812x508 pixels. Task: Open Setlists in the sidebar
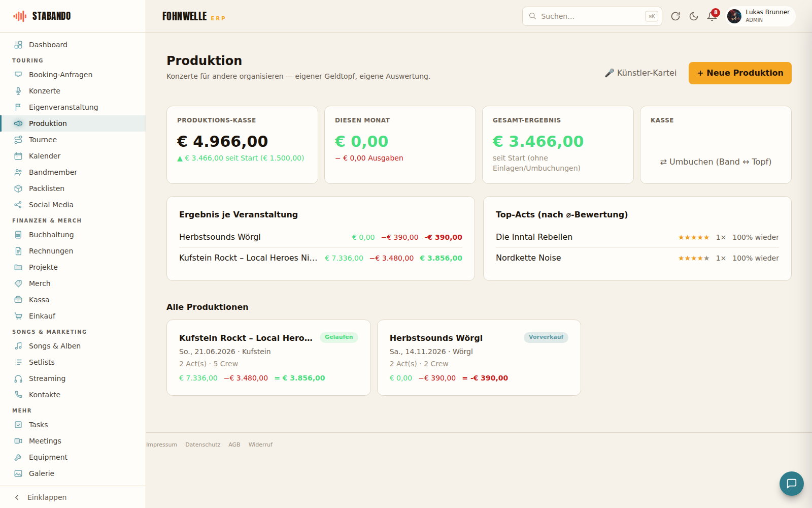(x=73, y=362)
